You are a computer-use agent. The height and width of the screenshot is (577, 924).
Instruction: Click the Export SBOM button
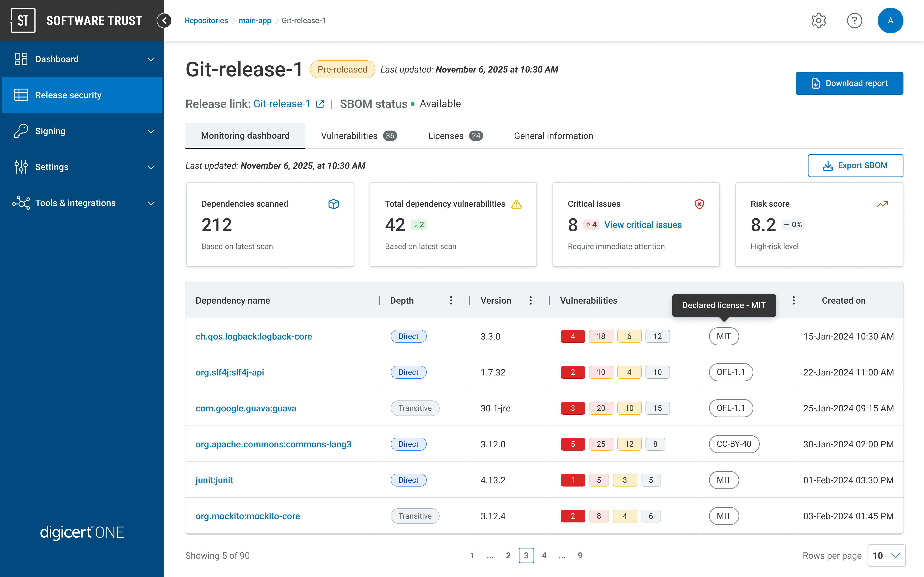[x=855, y=165]
